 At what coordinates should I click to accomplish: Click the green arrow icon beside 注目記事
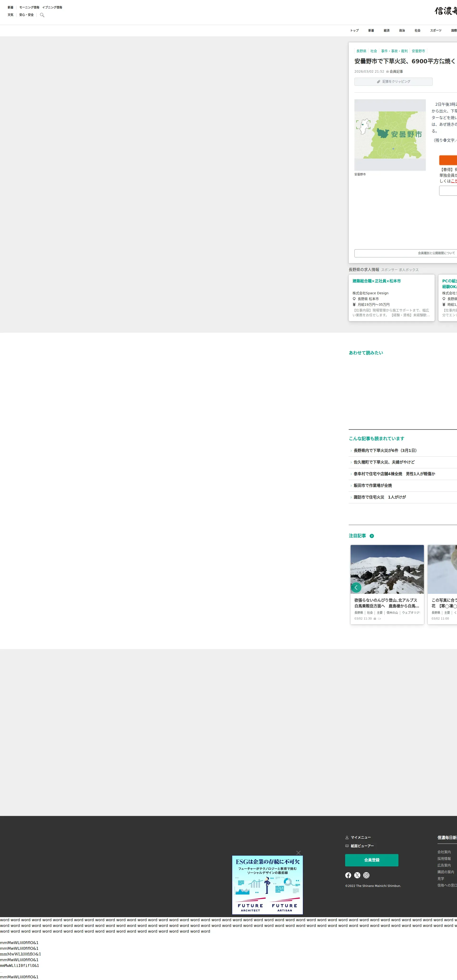tap(372, 536)
